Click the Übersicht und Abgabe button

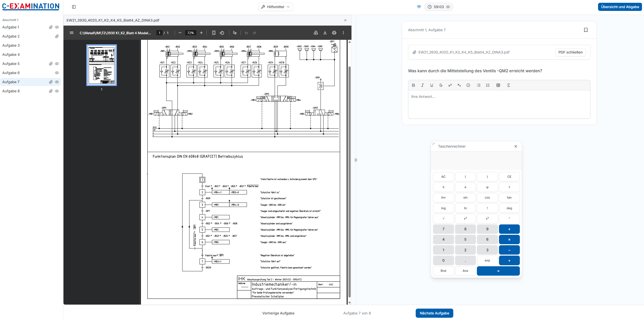(620, 7)
